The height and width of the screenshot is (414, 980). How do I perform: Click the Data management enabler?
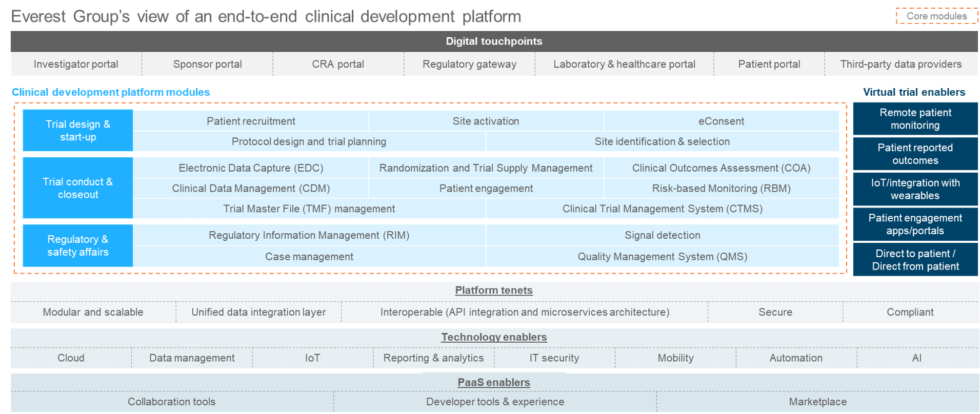click(192, 358)
